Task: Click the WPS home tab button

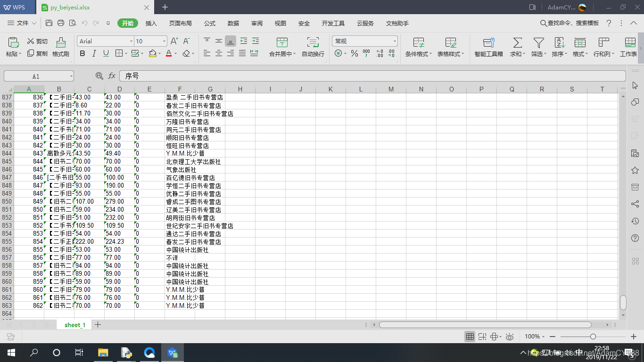Action: (17, 7)
